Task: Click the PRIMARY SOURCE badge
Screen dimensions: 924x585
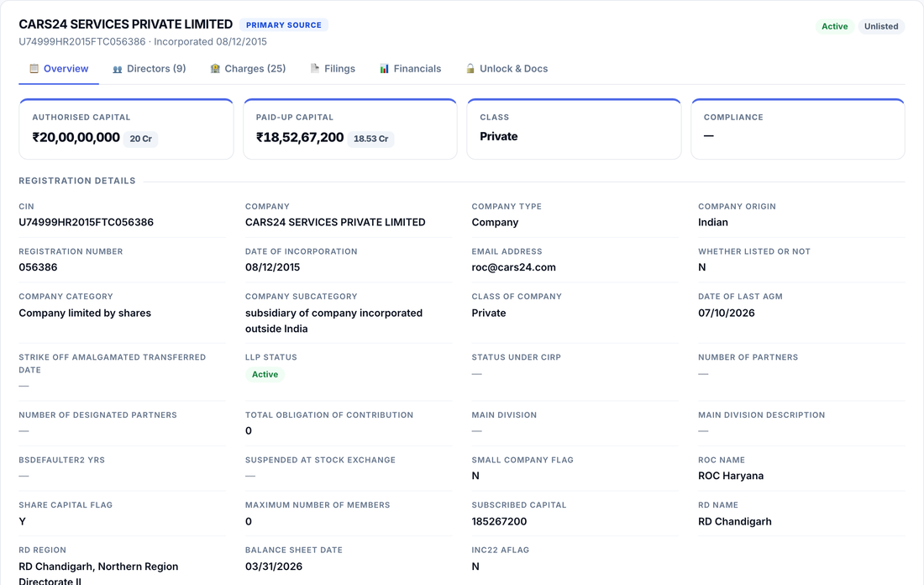Action: pyautogui.click(x=283, y=24)
